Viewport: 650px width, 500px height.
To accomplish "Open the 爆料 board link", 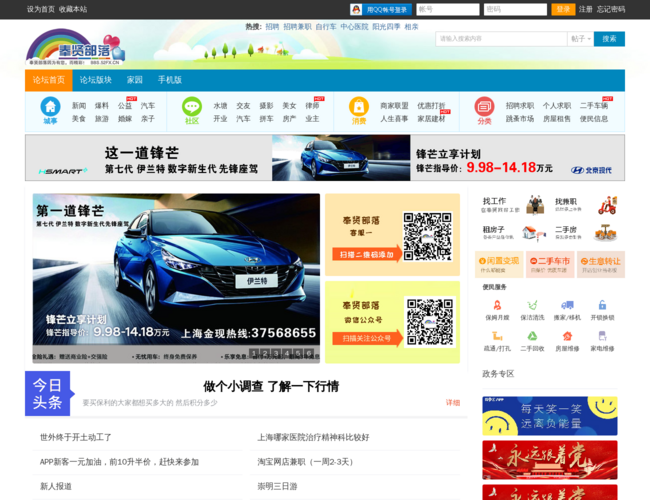I will tap(102, 106).
